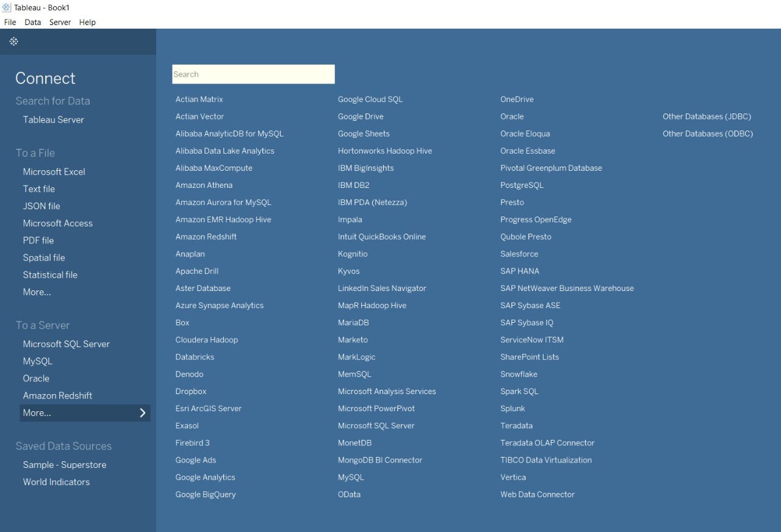Select Anaplan connector
The width and height of the screenshot is (781, 532).
(x=190, y=254)
